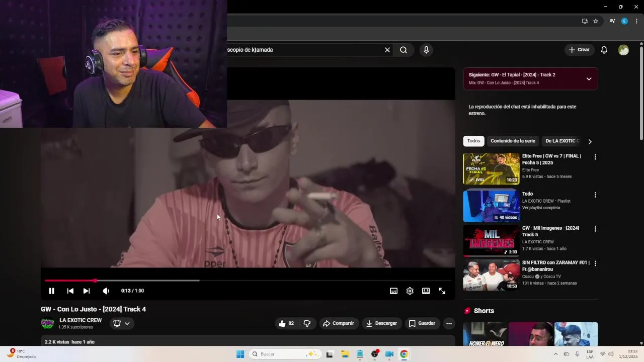Image resolution: width=644 pixels, height=362 pixels.
Task: Open File Explorer from taskbar
Action: 345,354
